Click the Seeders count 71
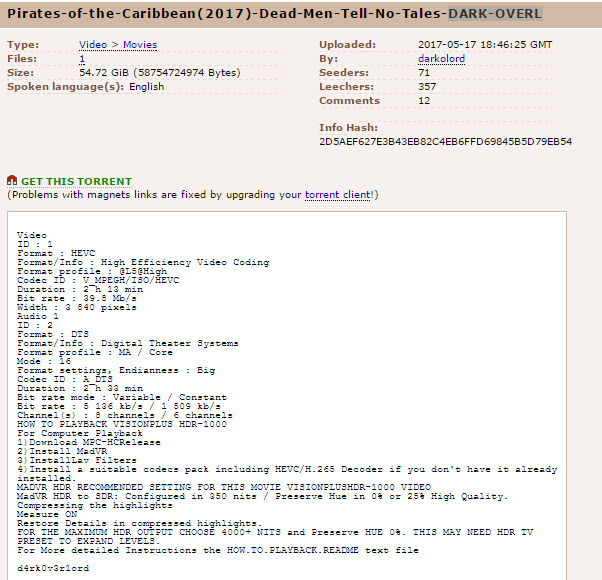 point(424,73)
